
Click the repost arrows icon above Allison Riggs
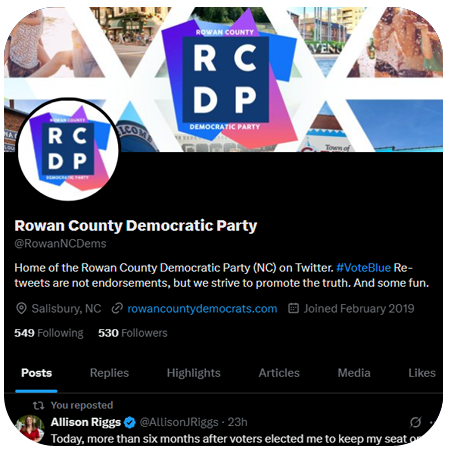pyautogui.click(x=38, y=405)
